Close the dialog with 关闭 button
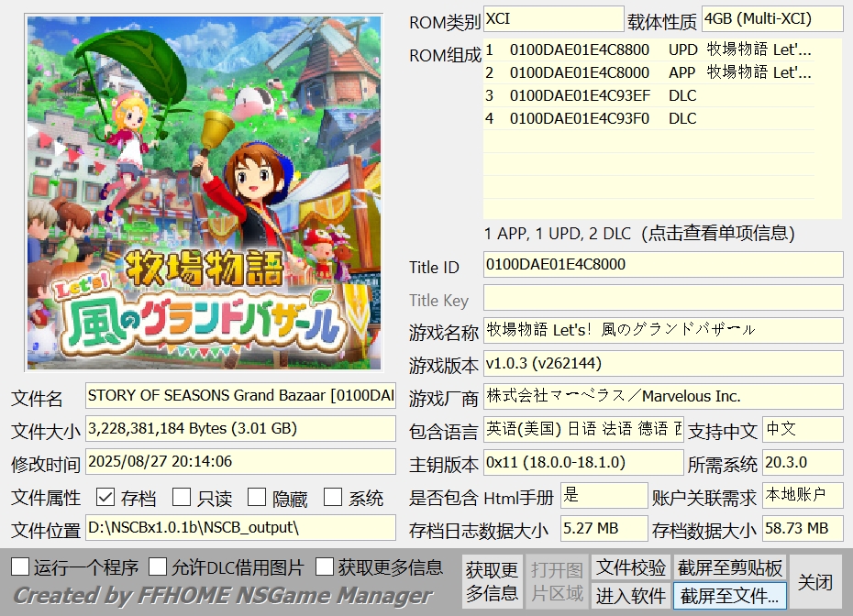The width and height of the screenshot is (853, 616). tap(814, 582)
